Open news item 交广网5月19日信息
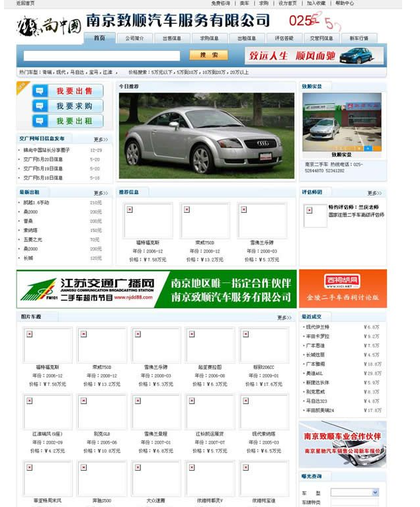This screenshot has width=420, height=507. (x=43, y=169)
